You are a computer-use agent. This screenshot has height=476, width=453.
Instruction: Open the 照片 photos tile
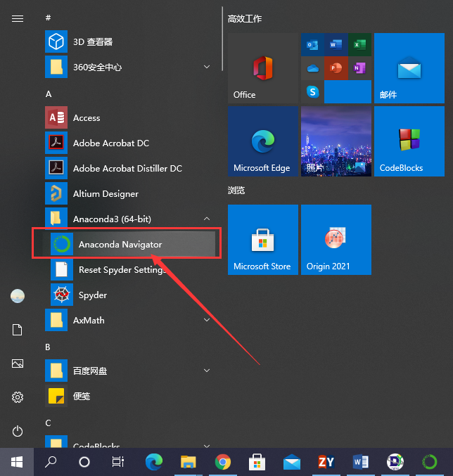336,141
